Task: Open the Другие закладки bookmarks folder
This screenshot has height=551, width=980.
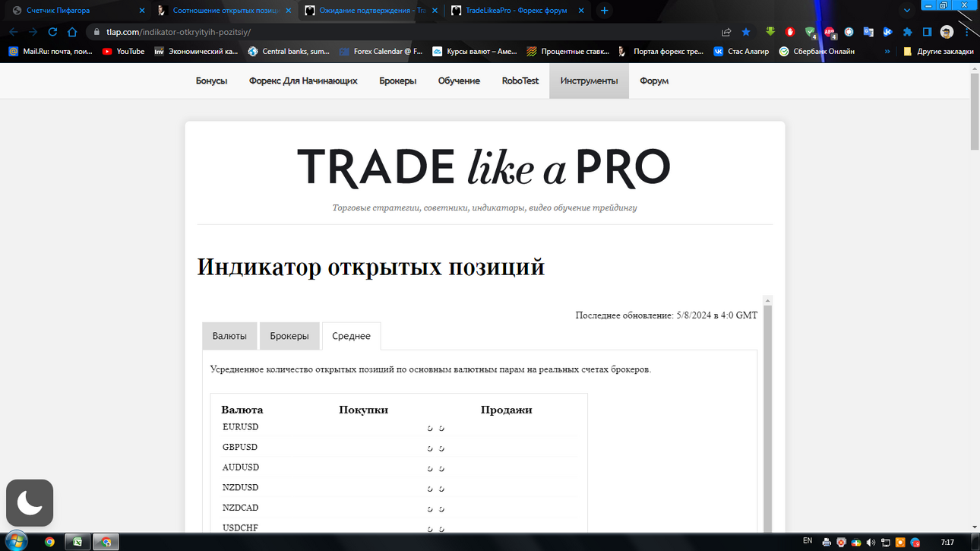Action: pyautogui.click(x=938, y=52)
